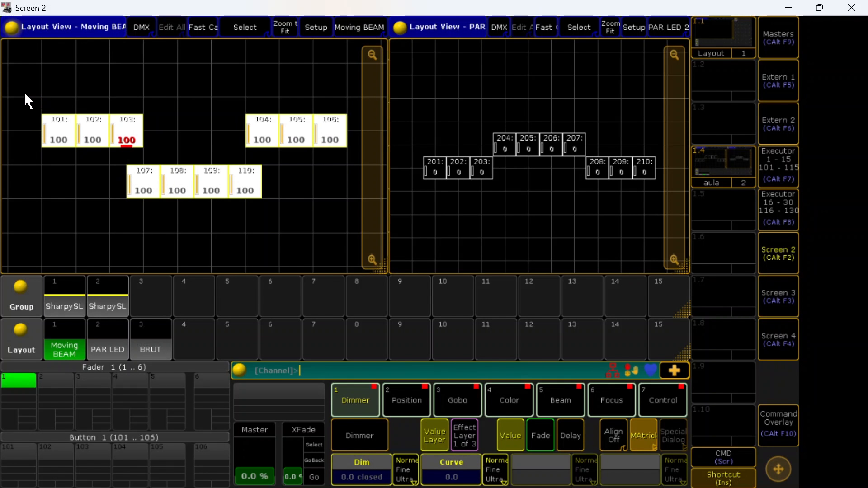This screenshot has width=868, height=488.
Task: Click the yellow ball on the Layout pool
Action: [21, 330]
